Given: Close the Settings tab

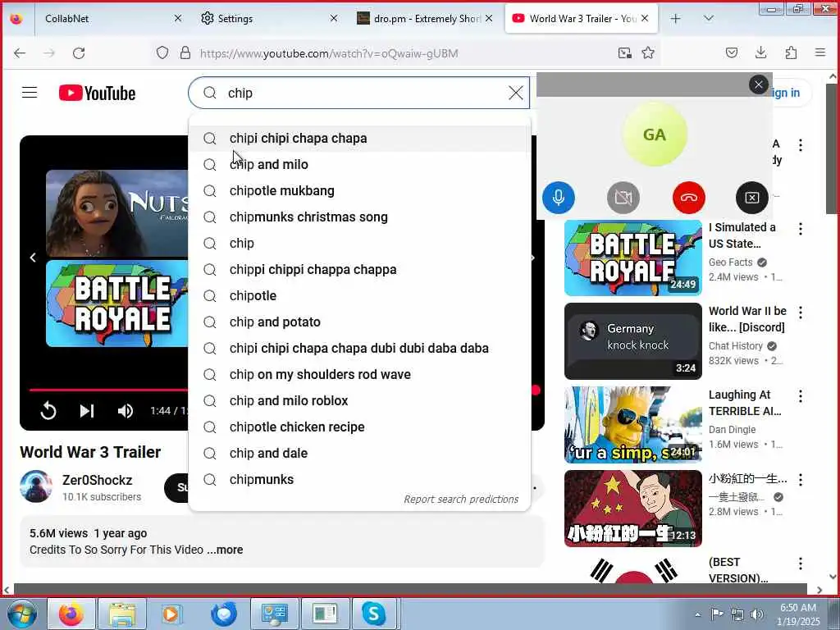Looking at the screenshot, I should pos(334,18).
